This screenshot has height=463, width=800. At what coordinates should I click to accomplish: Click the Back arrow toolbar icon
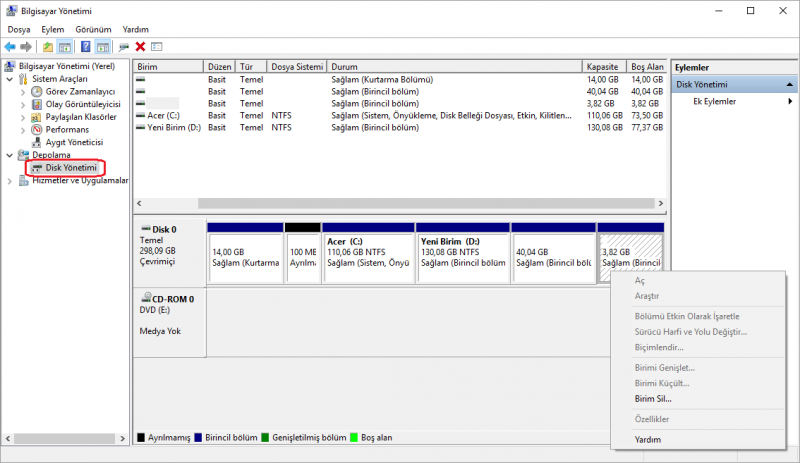coord(10,47)
